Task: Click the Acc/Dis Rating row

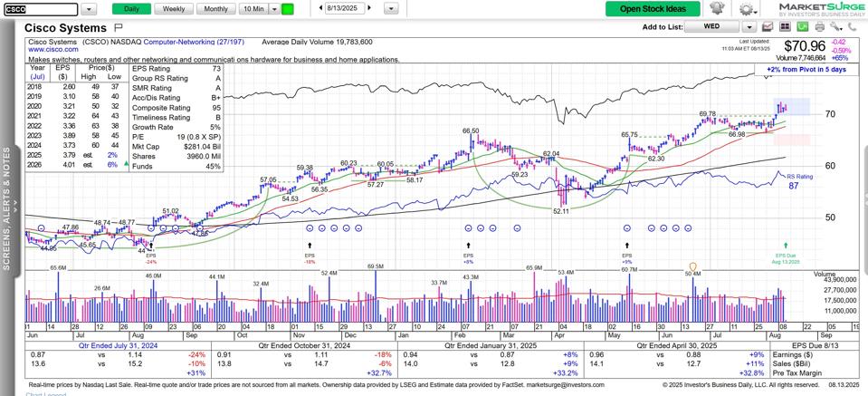Action: tap(176, 98)
